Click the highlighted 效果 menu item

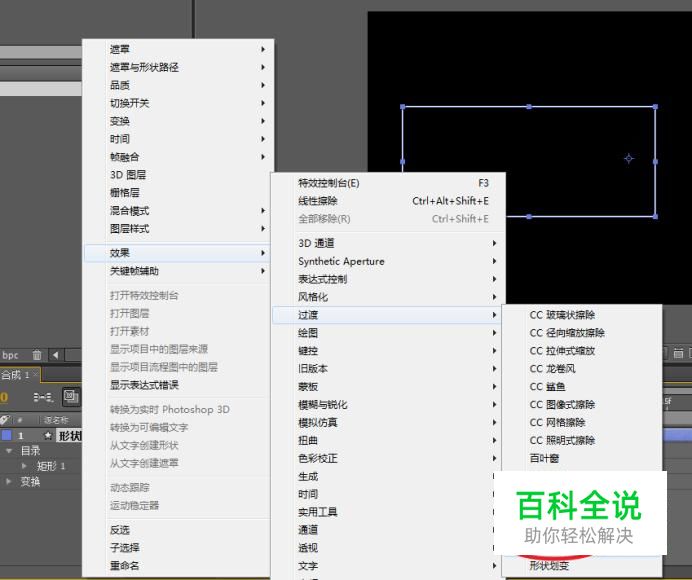click(x=177, y=253)
